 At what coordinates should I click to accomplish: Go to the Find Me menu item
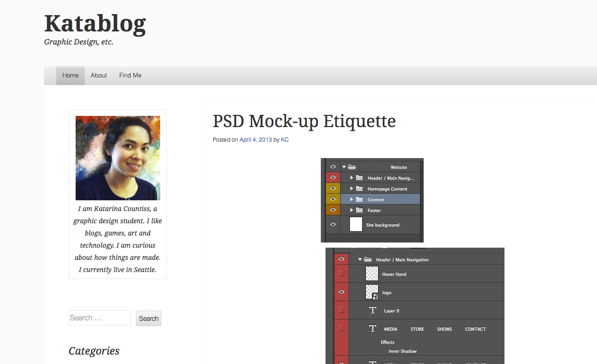coord(130,76)
